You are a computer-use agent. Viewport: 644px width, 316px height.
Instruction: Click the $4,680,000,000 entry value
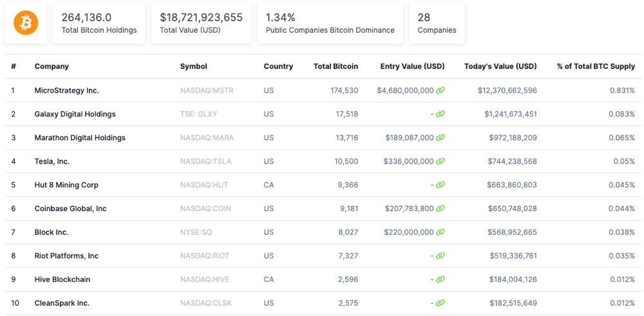click(405, 90)
